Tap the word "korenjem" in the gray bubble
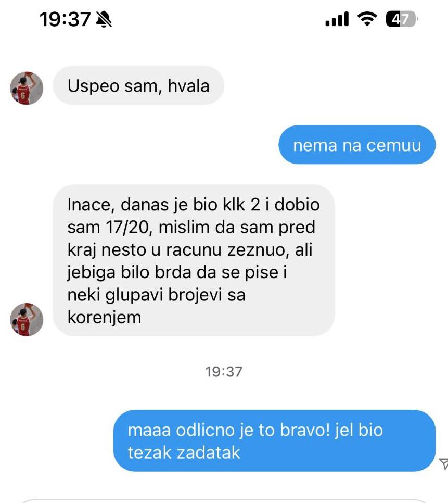This screenshot has width=448, height=503. coord(104,317)
